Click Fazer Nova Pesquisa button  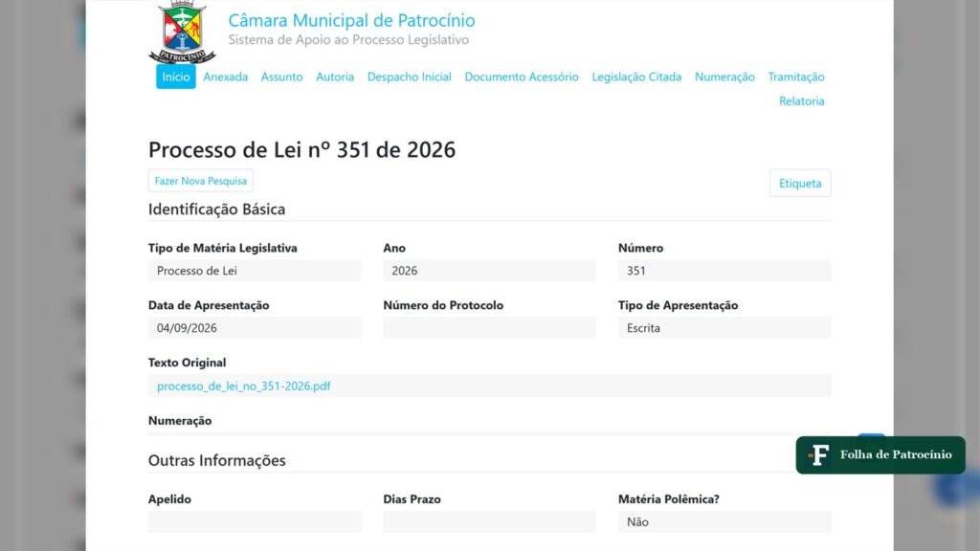pos(201,181)
